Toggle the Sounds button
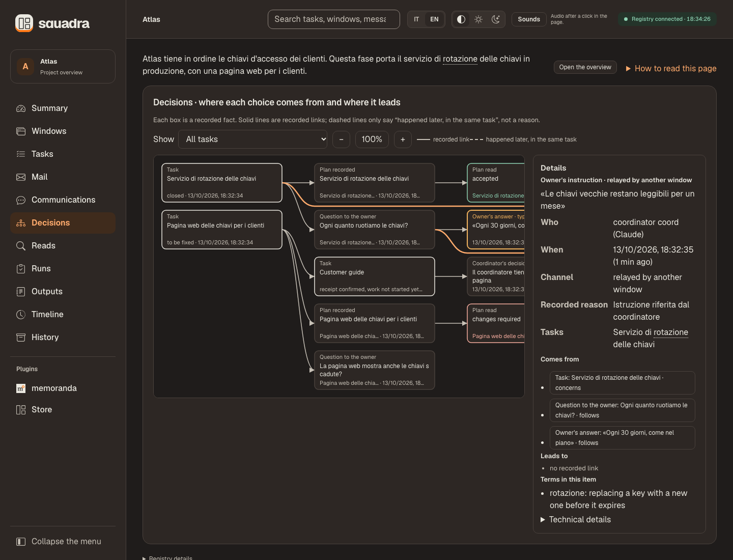The image size is (733, 560). click(x=529, y=19)
